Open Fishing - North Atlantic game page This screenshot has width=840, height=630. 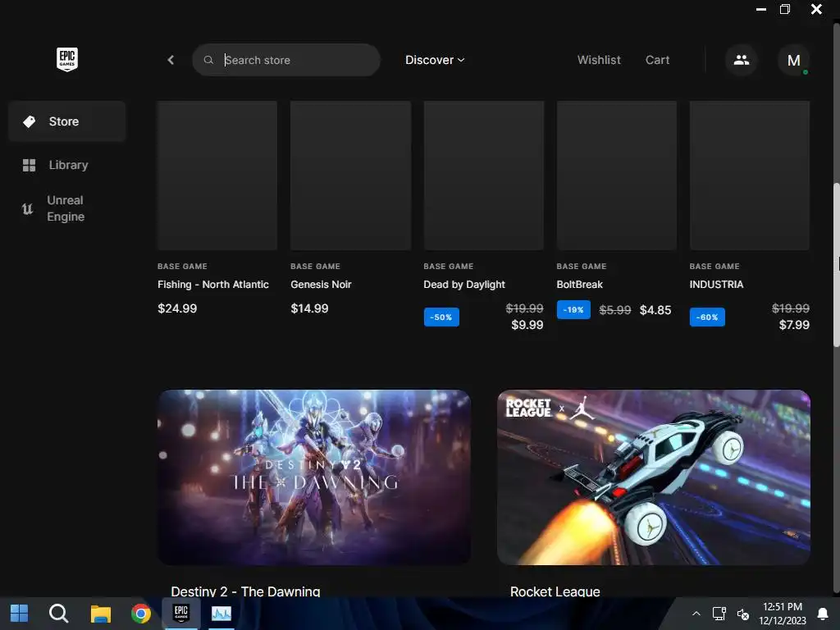(x=213, y=285)
